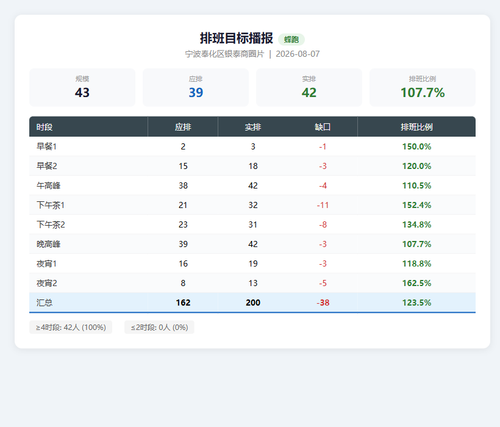Click the 应排 value 38 for 午高峰
The width and height of the screenshot is (500, 427).
click(x=183, y=185)
